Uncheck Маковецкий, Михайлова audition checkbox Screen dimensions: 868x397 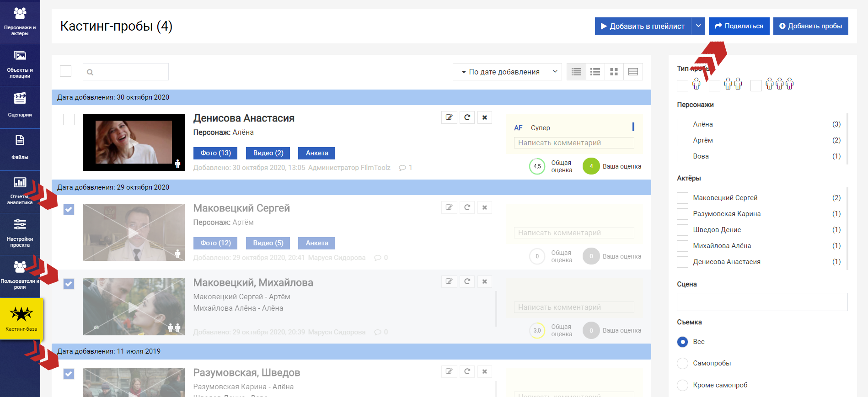click(69, 284)
